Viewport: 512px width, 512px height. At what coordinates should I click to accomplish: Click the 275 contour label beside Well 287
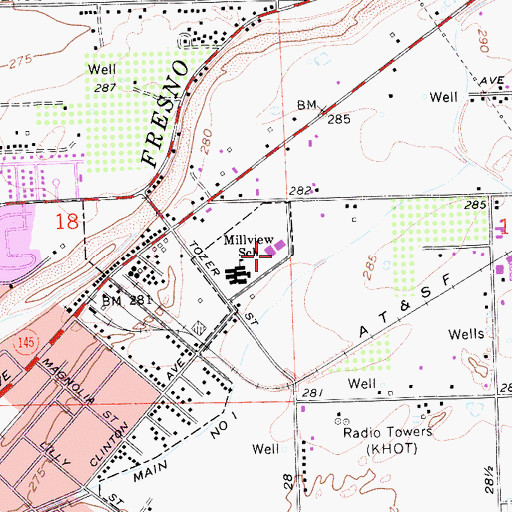(x=21, y=61)
